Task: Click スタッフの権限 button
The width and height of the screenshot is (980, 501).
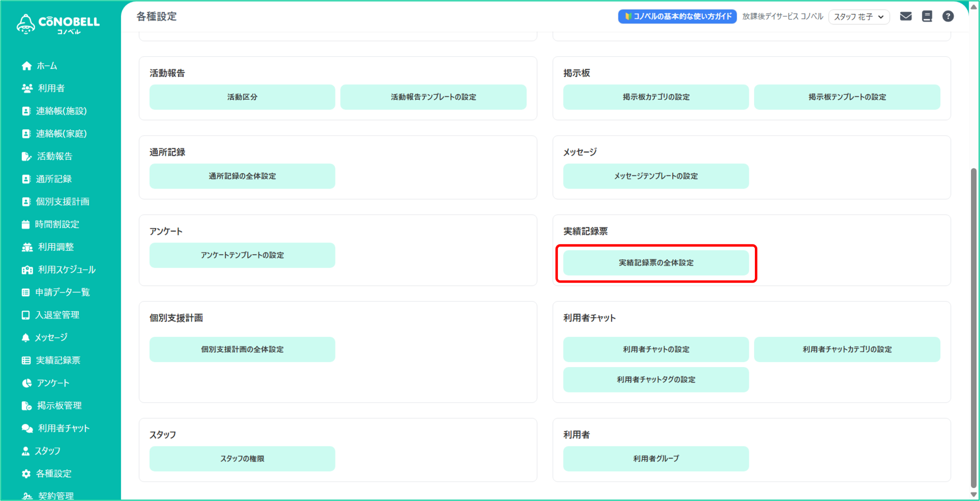Action: tap(242, 459)
